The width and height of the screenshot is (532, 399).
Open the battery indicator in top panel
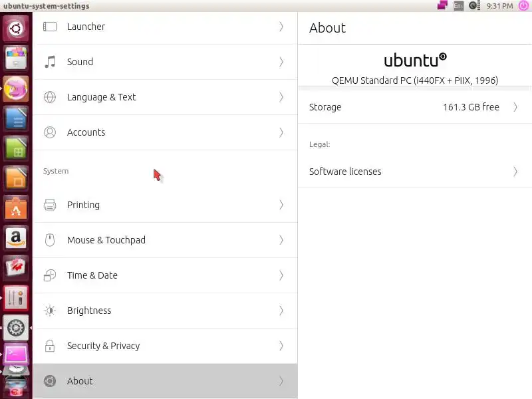[474, 5]
